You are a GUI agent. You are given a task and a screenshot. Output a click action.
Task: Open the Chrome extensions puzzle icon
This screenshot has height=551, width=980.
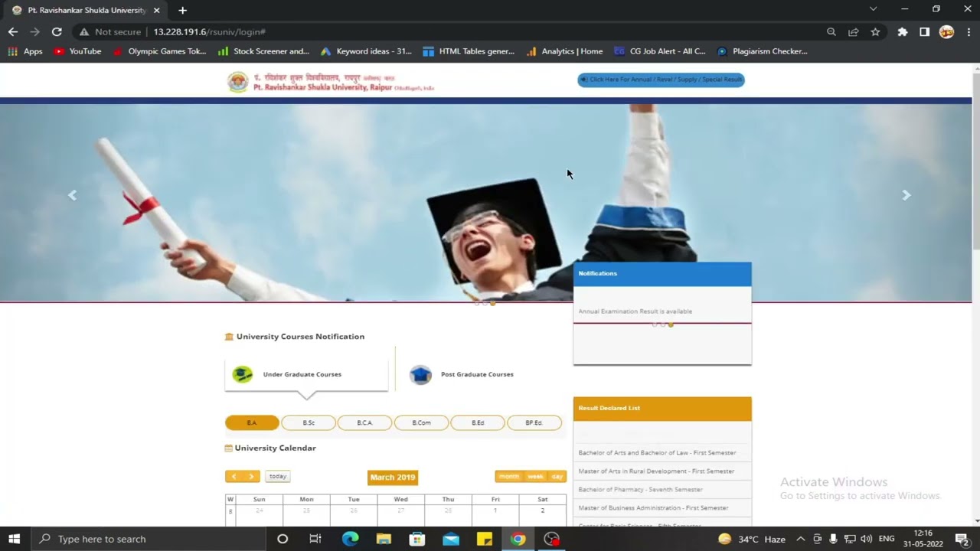903,32
